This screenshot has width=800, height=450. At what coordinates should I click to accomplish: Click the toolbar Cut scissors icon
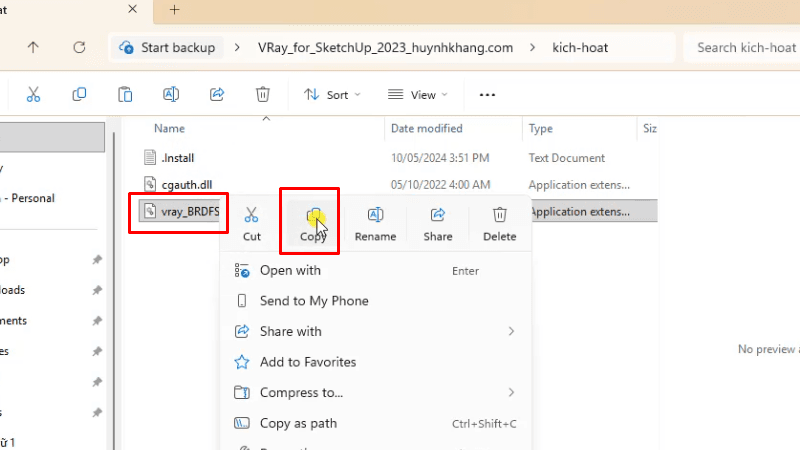(33, 94)
